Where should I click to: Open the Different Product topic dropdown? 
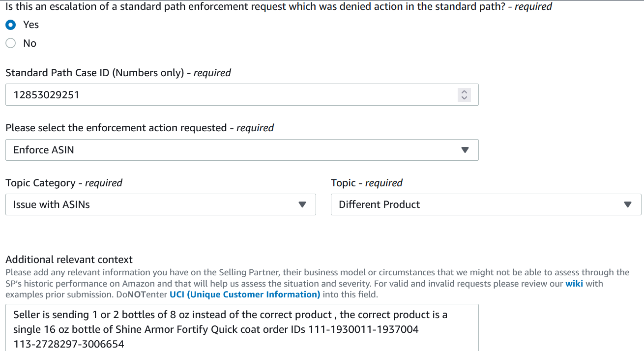[x=486, y=205]
